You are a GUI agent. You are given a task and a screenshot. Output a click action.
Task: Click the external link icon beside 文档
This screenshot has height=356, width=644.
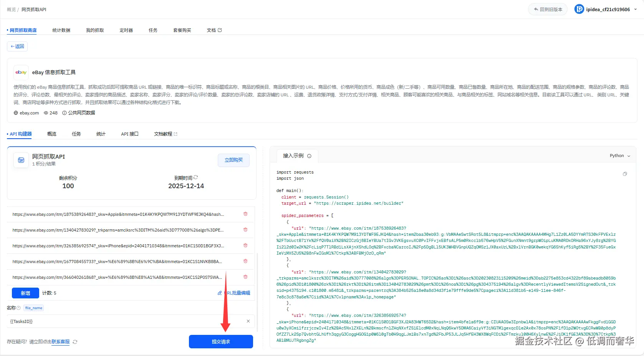coord(220,30)
